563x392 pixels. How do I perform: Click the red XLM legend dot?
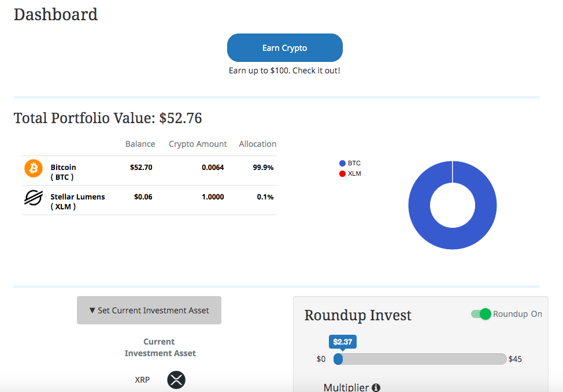click(x=342, y=173)
